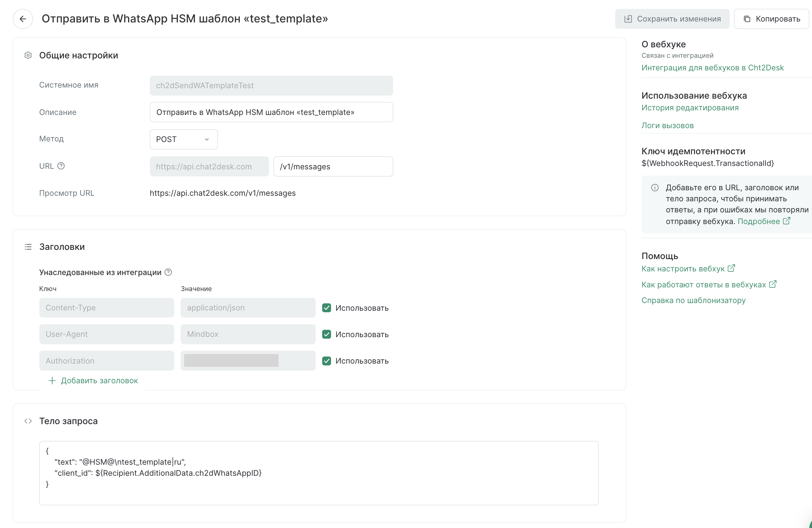The height and width of the screenshot is (528, 812).
Task: Click the Системное имя disabled field
Action: click(271, 85)
